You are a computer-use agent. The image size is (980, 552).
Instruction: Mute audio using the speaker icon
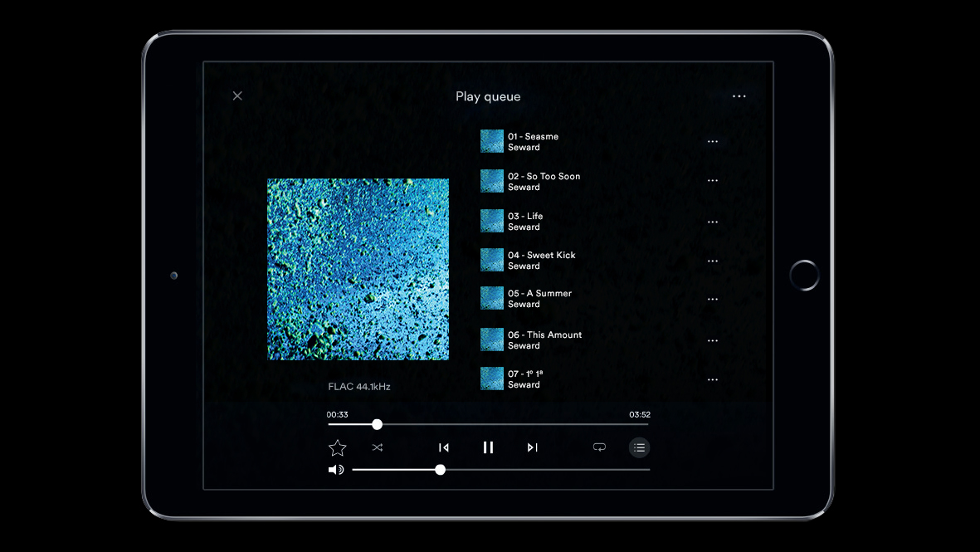335,469
